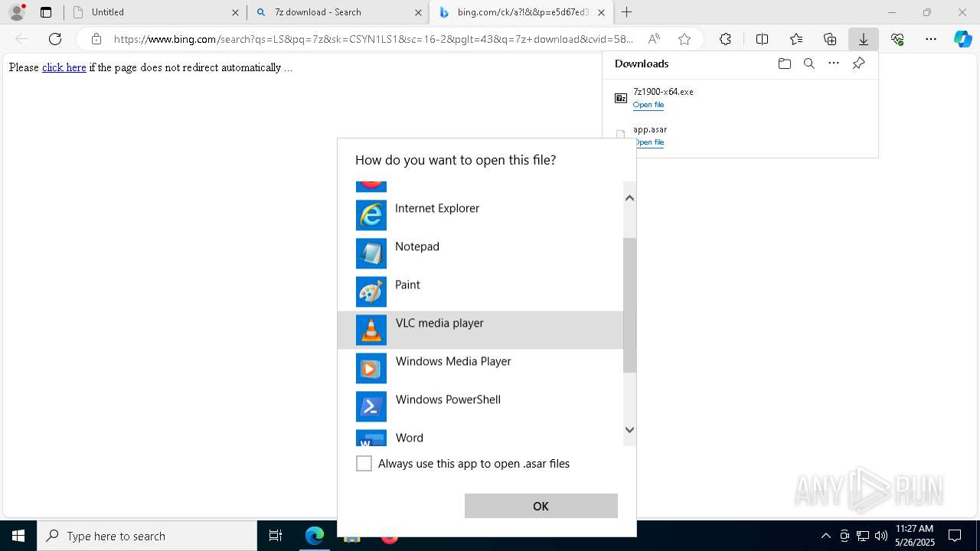This screenshot has height=551, width=980.
Task: Choose Windows Media Player icon
Action: click(x=371, y=368)
